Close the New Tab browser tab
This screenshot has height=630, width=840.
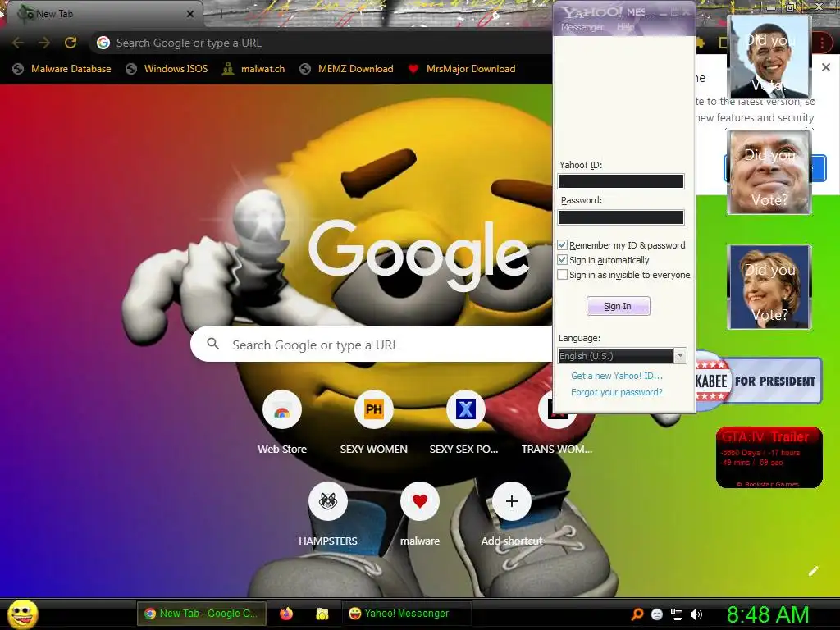pos(190,14)
